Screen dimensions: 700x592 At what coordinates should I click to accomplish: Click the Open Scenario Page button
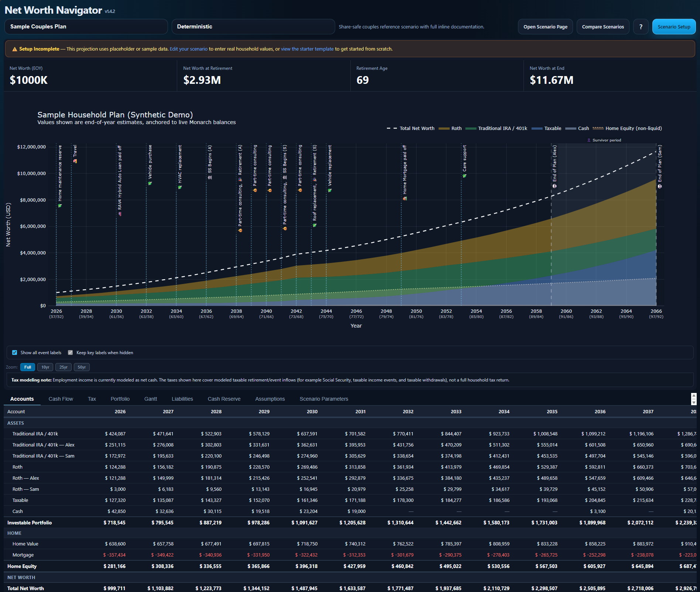pyautogui.click(x=545, y=27)
